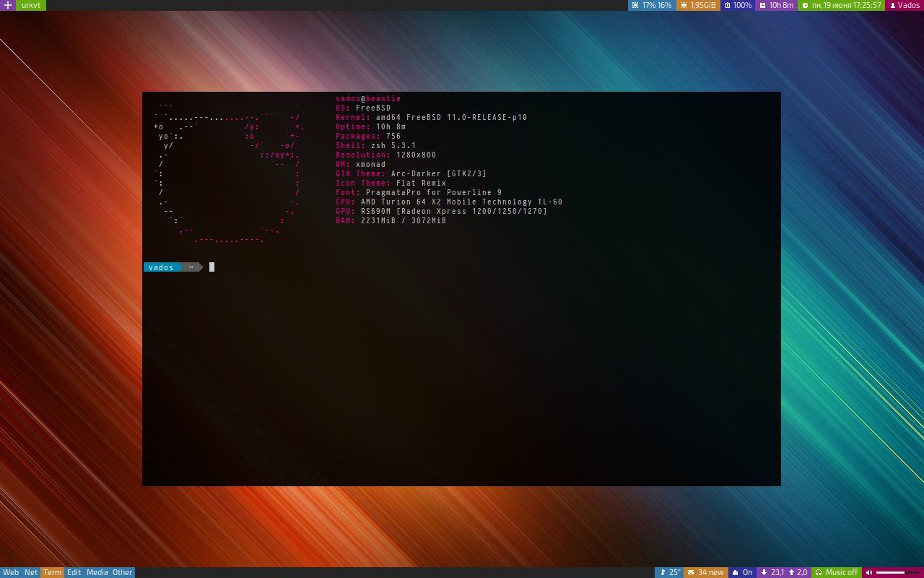Click the 1,95GiB memory usage text
This screenshot has width=924, height=578.
pos(703,5)
